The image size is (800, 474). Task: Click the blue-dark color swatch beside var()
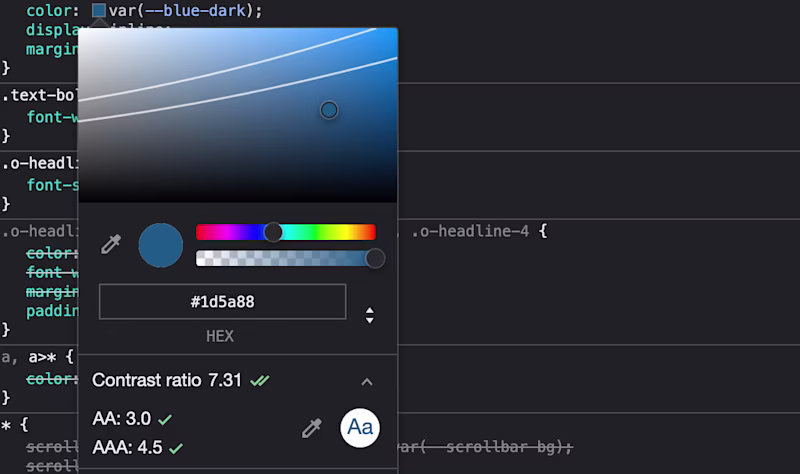point(98,10)
